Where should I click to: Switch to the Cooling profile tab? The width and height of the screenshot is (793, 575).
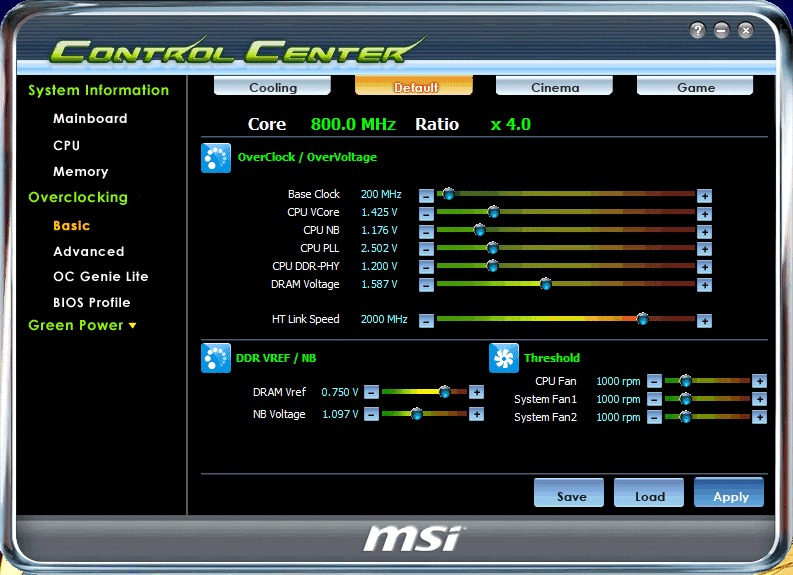pos(273,86)
